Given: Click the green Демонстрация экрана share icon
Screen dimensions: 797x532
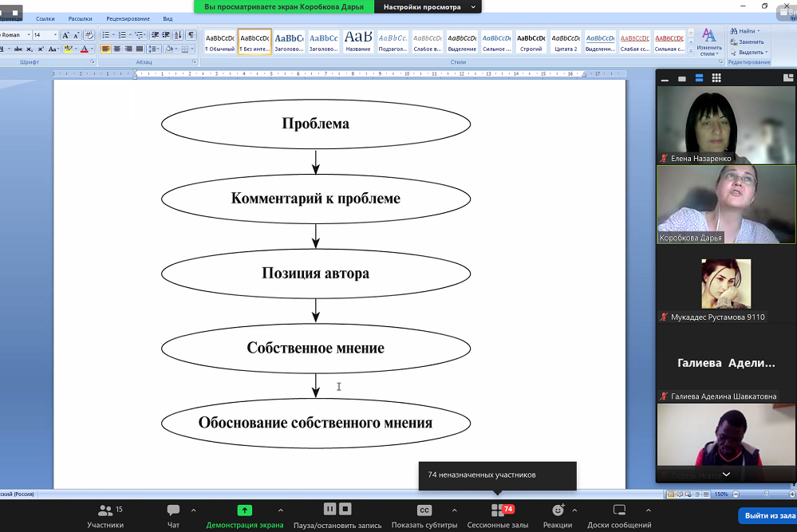Looking at the screenshot, I should tap(244, 510).
